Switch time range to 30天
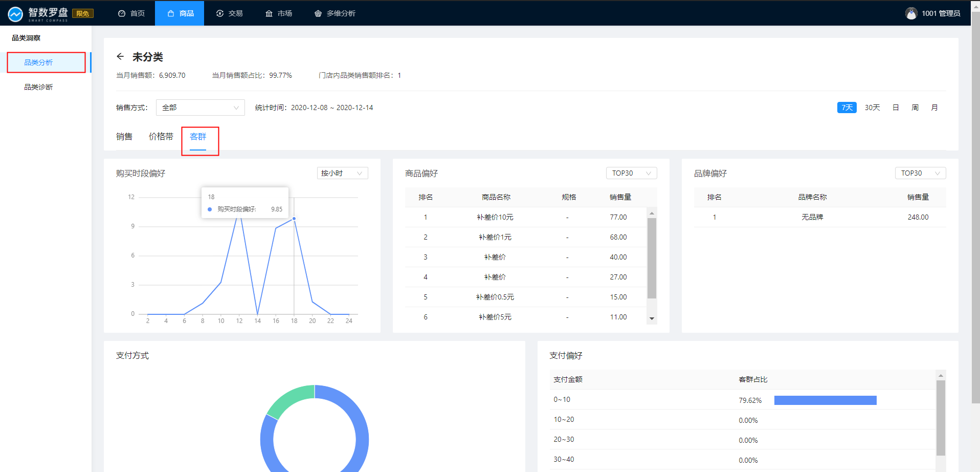 coord(872,108)
